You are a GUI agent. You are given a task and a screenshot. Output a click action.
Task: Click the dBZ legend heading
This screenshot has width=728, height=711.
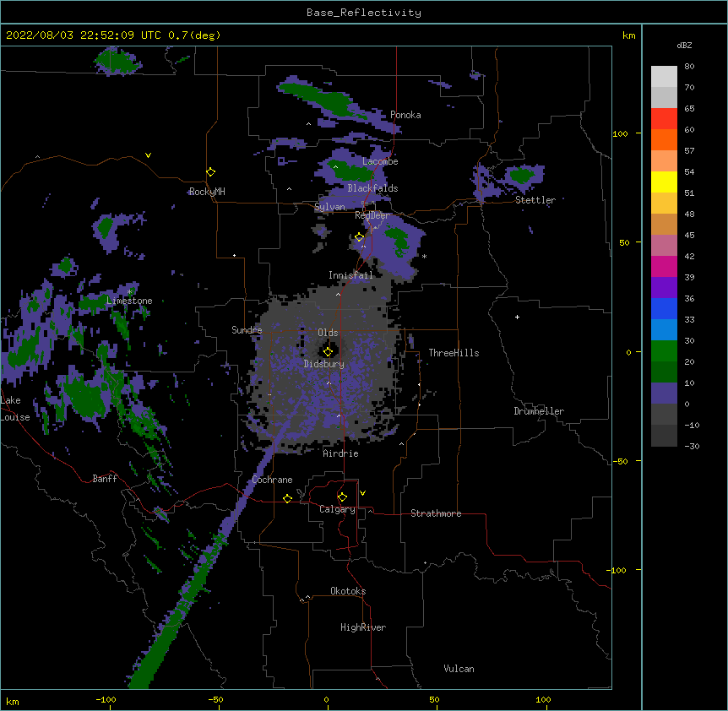(684, 45)
